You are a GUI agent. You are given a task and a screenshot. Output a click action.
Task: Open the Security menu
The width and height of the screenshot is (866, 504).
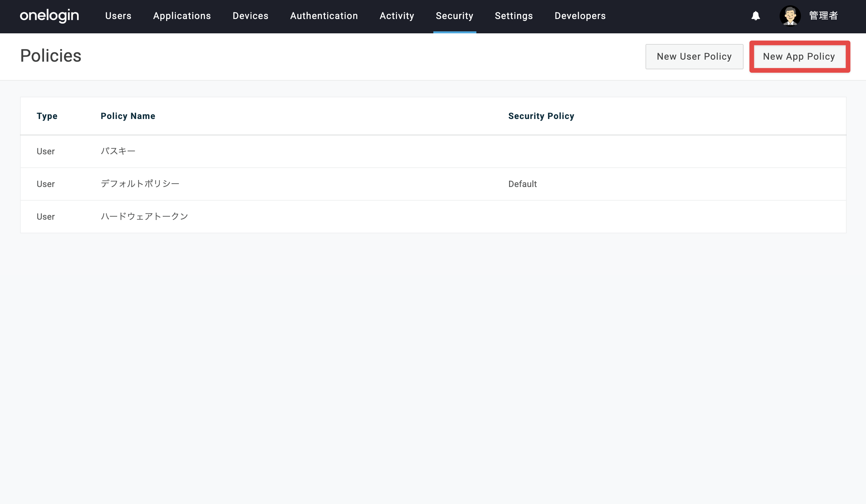click(454, 16)
